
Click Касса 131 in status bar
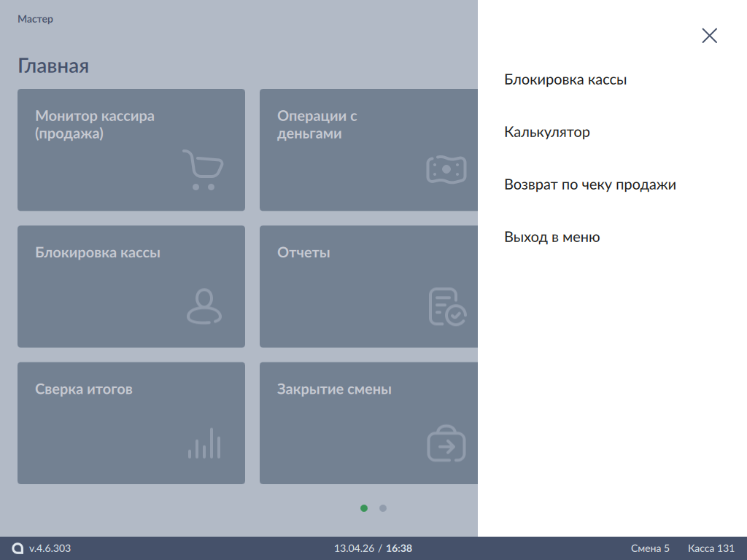[711, 548]
